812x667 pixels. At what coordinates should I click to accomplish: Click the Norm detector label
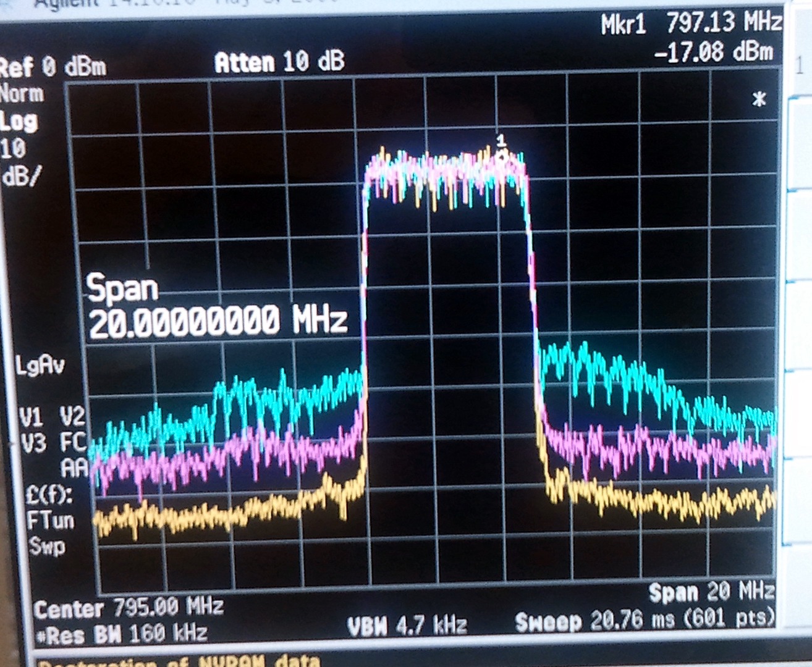[x=22, y=94]
